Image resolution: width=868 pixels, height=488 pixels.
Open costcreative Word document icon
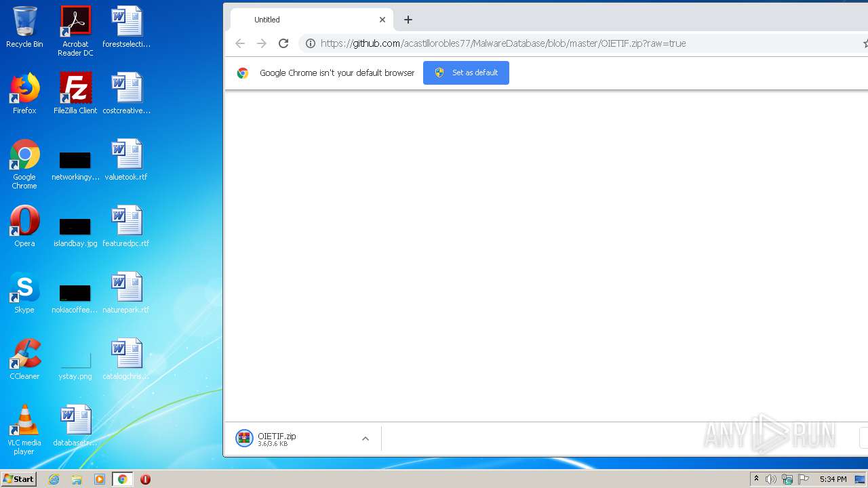click(x=126, y=94)
